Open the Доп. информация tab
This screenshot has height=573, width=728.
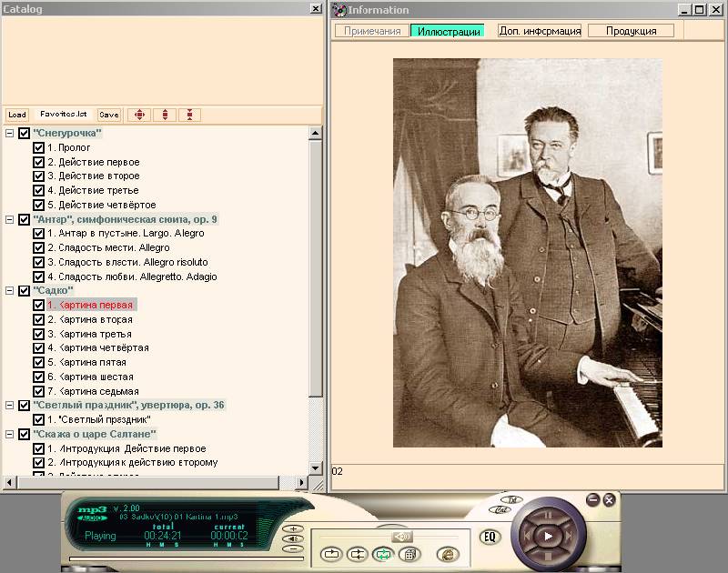pos(540,31)
